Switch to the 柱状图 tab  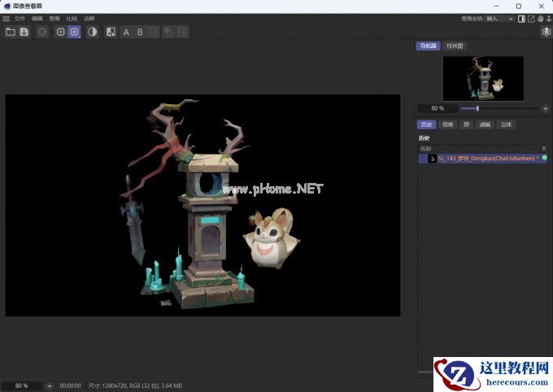click(455, 46)
